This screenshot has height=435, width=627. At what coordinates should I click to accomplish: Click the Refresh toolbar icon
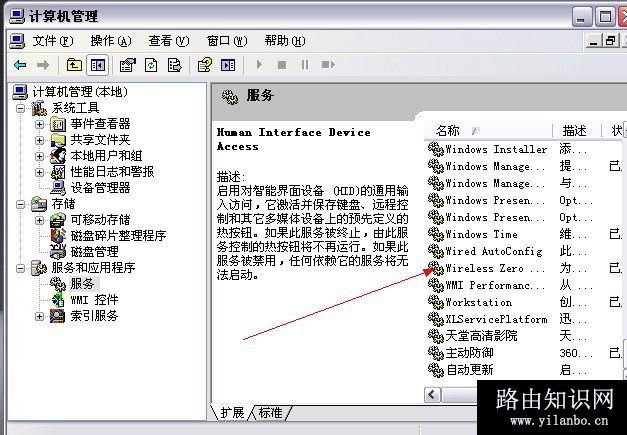151,65
